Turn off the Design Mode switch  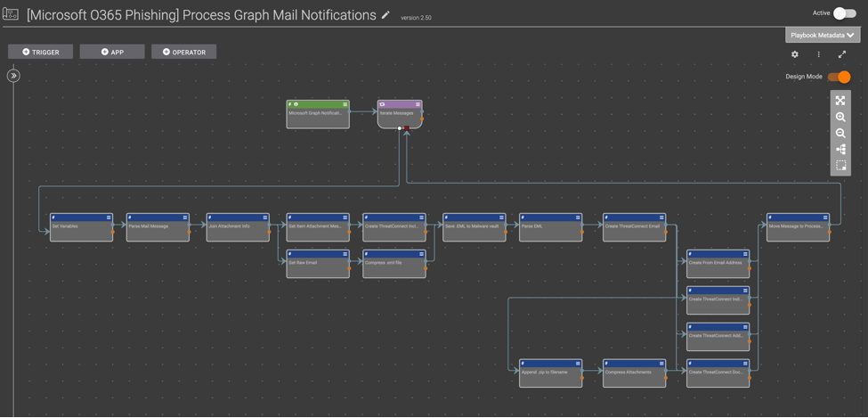click(840, 77)
